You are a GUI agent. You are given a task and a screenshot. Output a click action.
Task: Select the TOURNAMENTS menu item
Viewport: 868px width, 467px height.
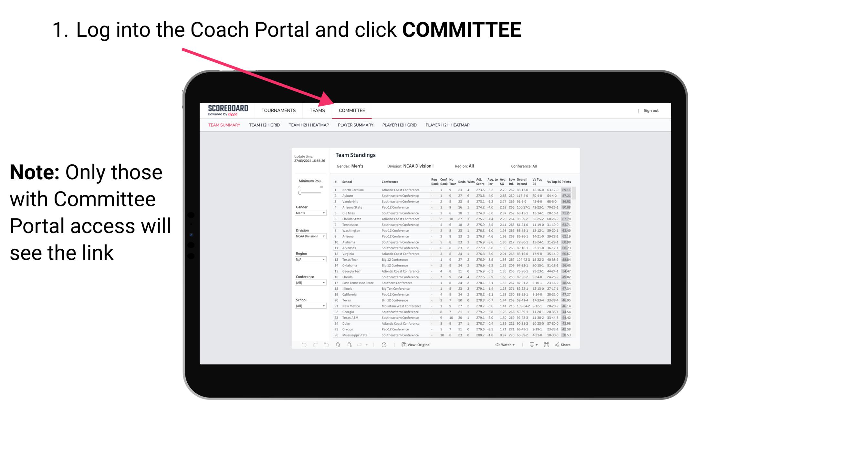tap(279, 110)
